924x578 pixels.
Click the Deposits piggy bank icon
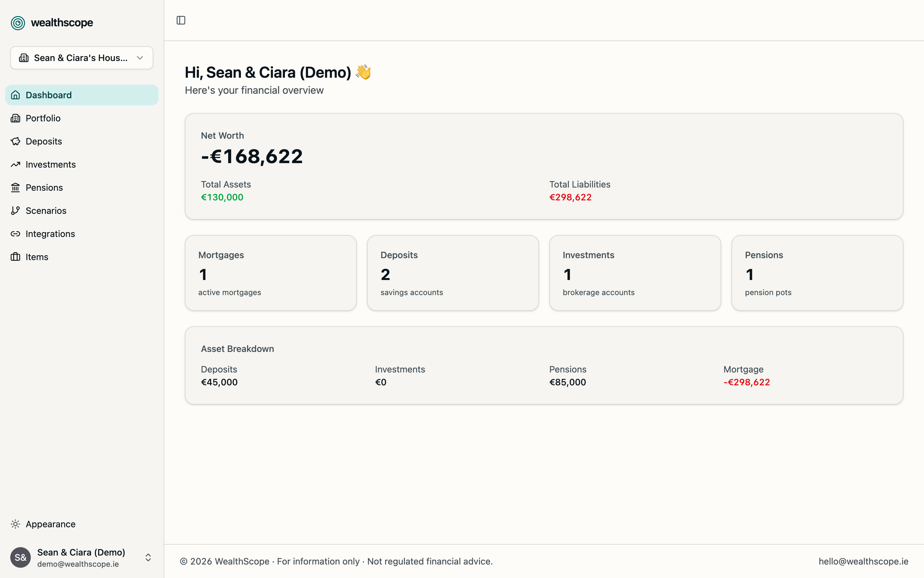point(15,141)
